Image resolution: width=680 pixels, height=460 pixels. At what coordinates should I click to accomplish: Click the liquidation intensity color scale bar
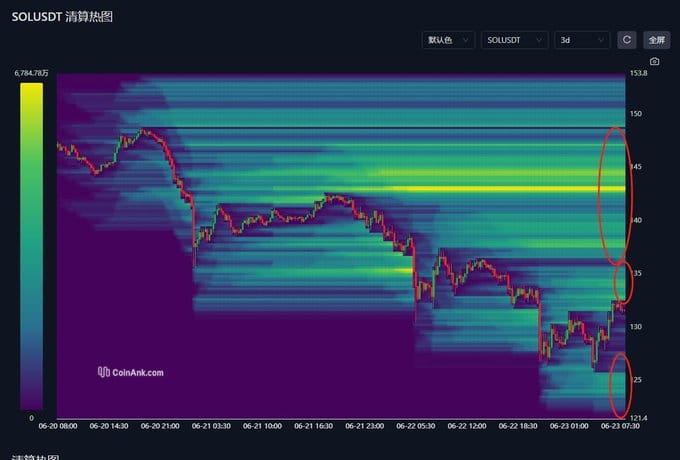point(32,246)
